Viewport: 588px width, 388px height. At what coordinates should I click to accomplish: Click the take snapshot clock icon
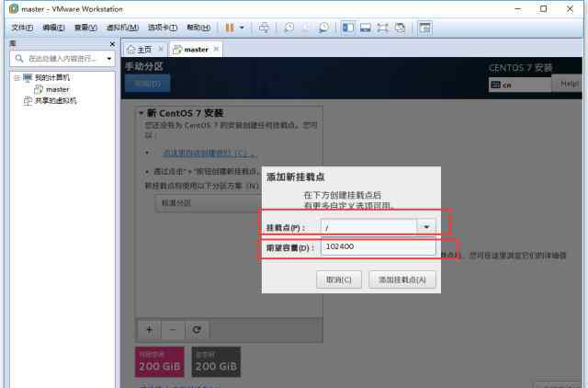(x=288, y=28)
